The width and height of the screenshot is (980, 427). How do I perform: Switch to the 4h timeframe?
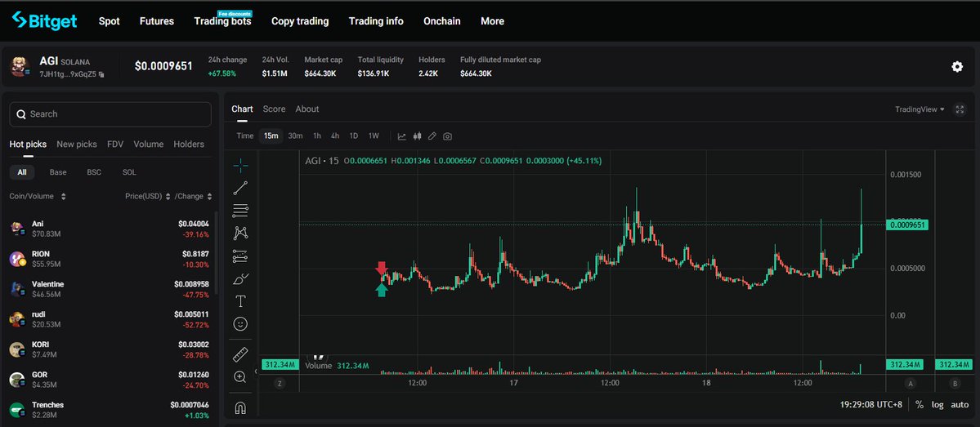[x=335, y=136]
